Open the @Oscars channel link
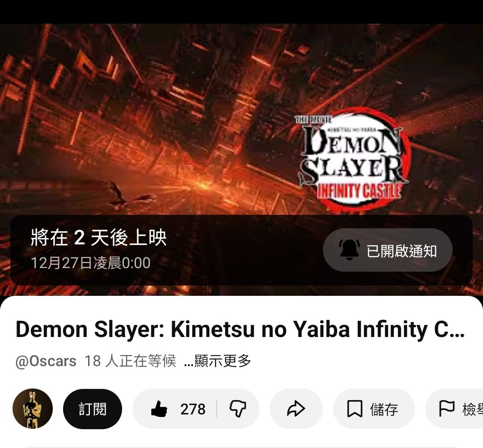 coord(46,361)
